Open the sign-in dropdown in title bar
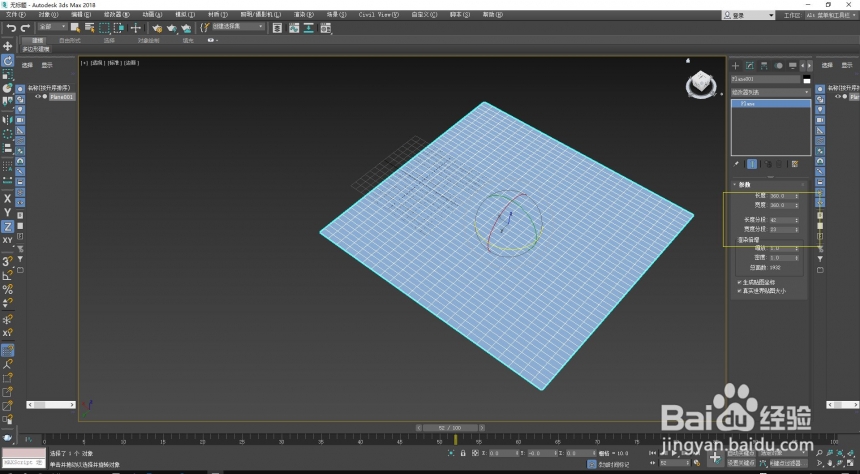Viewport: 860px width, 474px height. coord(748,15)
